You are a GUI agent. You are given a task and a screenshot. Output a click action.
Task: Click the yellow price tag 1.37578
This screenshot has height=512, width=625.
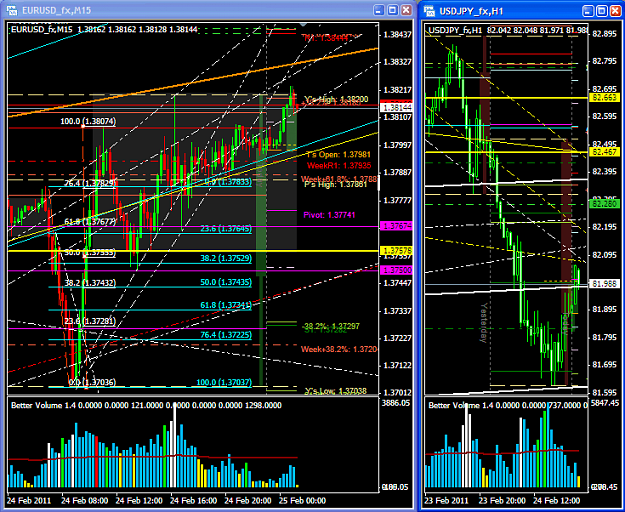click(x=395, y=251)
